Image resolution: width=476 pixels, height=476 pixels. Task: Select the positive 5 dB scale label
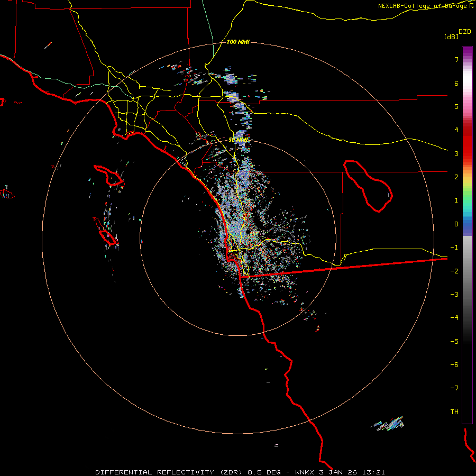click(456, 106)
